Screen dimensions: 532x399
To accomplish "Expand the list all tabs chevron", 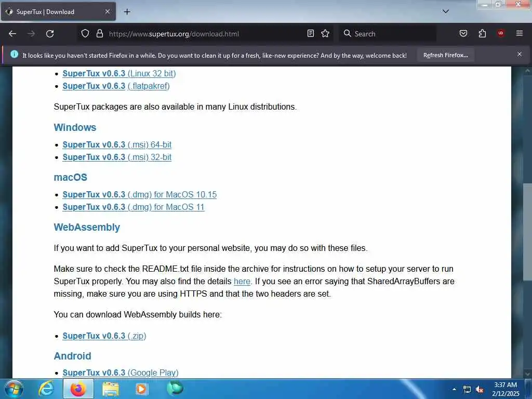I will click(x=445, y=11).
